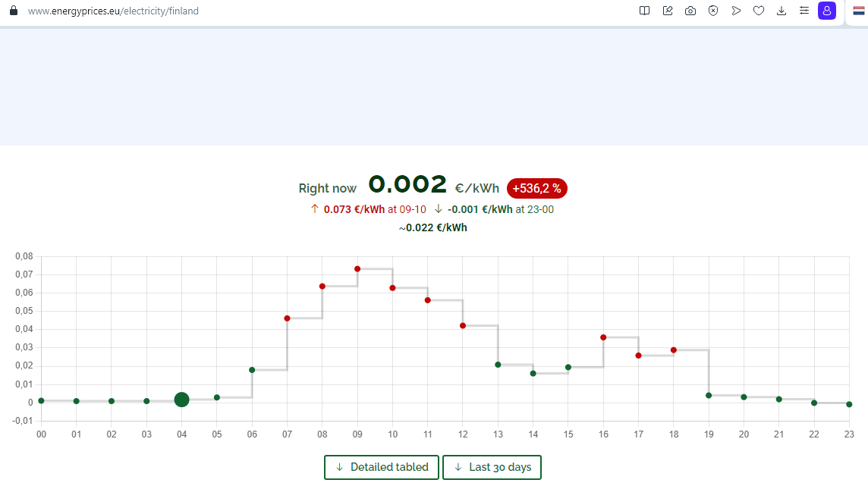Click the edit note icon in toolbar
Image resolution: width=868 pixels, height=486 pixels.
click(x=668, y=11)
